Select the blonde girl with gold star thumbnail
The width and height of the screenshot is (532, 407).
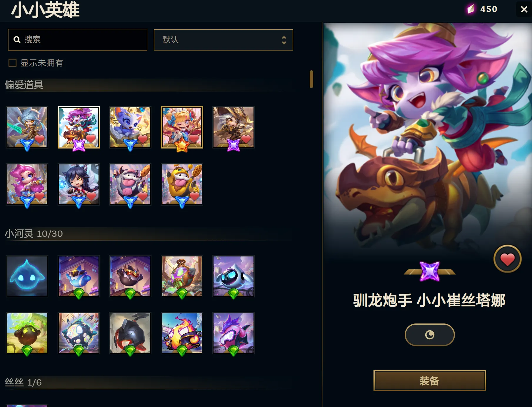coord(182,127)
